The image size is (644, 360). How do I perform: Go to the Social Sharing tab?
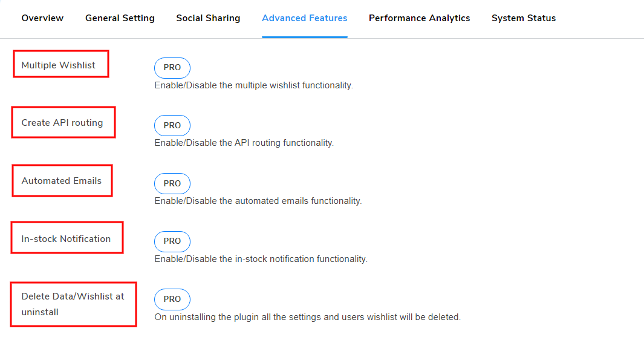coord(208,18)
